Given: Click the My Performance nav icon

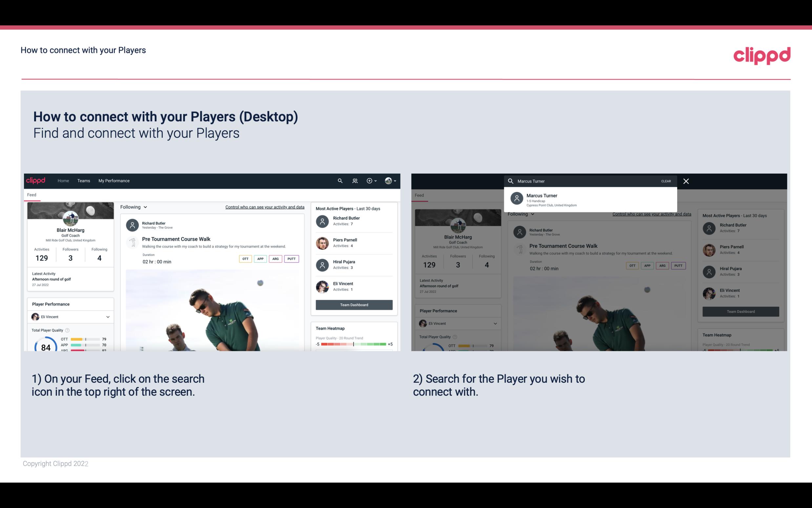Looking at the screenshot, I should [x=114, y=180].
